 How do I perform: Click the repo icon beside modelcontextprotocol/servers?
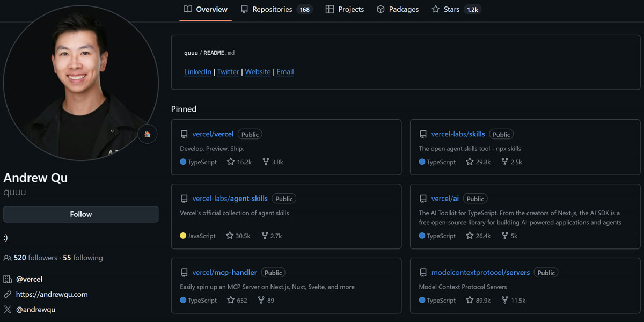click(423, 273)
